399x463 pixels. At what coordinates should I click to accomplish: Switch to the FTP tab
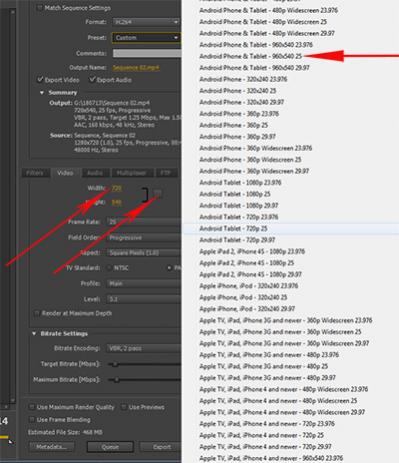pos(166,173)
